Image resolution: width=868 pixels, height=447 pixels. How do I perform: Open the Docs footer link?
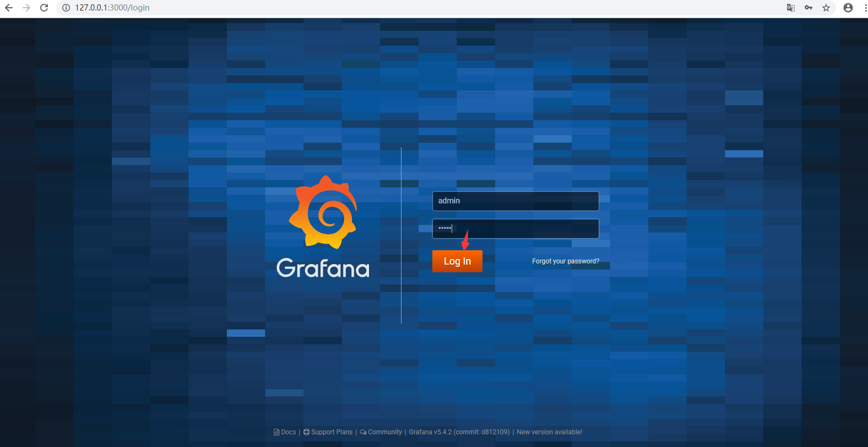[285, 432]
